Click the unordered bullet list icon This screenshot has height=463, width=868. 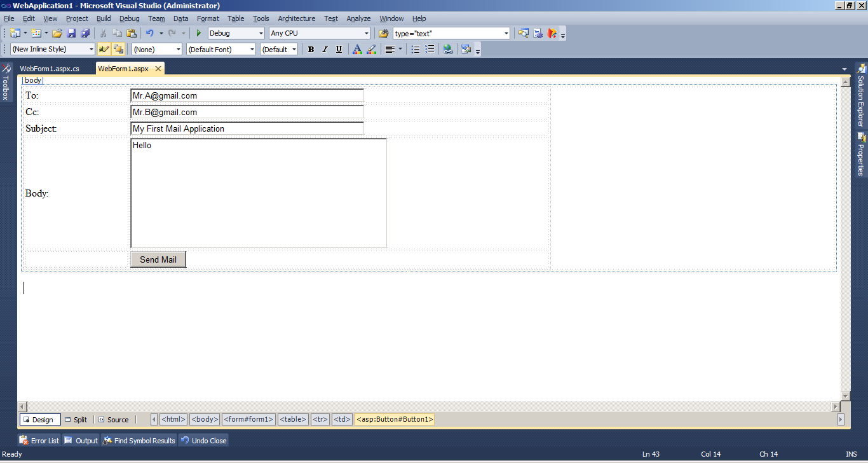coord(415,49)
